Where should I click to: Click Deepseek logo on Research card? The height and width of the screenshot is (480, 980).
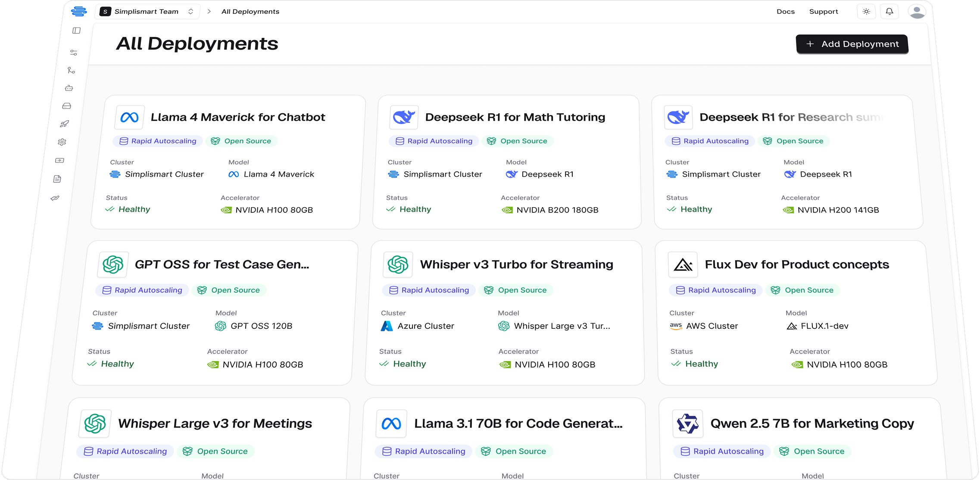pyautogui.click(x=678, y=117)
